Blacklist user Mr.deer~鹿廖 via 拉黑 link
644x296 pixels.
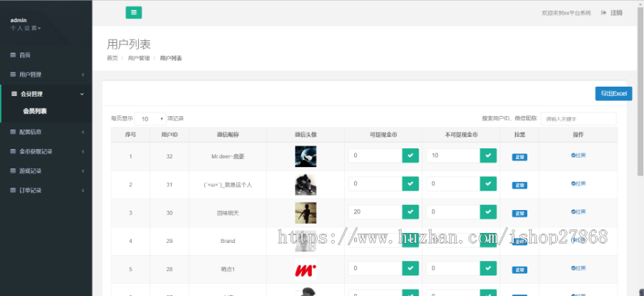pyautogui.click(x=578, y=156)
